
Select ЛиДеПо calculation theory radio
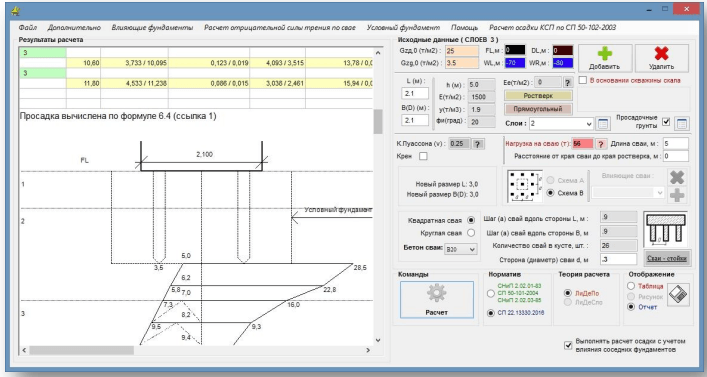coord(568,293)
